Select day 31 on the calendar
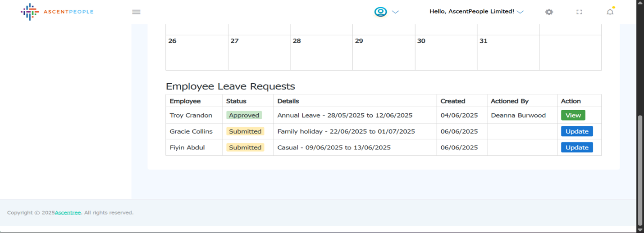Screen dimensions: 644x233 pyautogui.click(x=508, y=52)
